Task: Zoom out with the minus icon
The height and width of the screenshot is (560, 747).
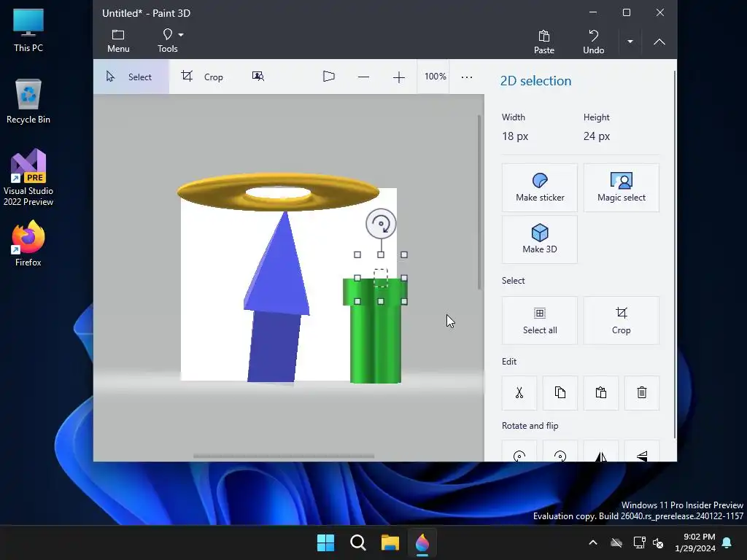Action: pyautogui.click(x=363, y=77)
